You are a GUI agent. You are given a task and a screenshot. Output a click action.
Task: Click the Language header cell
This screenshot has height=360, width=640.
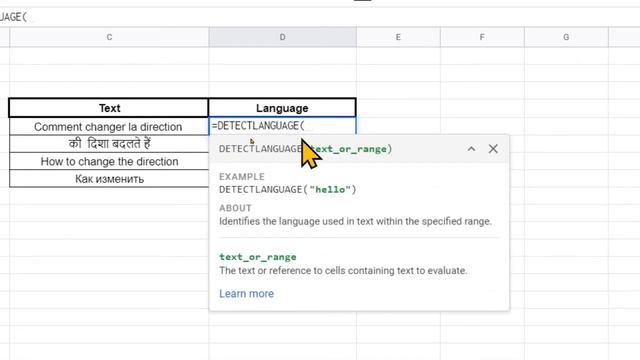click(x=282, y=108)
